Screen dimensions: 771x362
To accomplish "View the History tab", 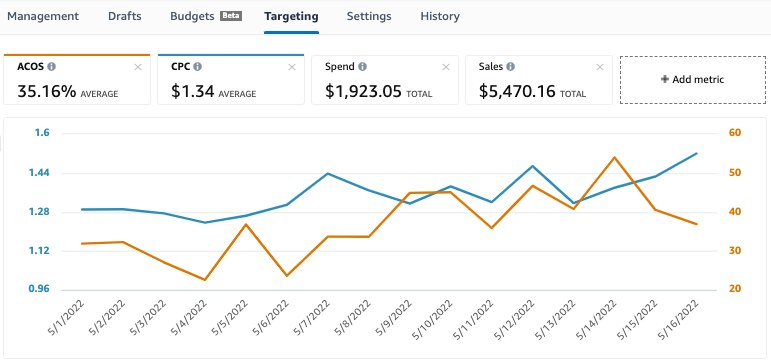I will click(440, 16).
